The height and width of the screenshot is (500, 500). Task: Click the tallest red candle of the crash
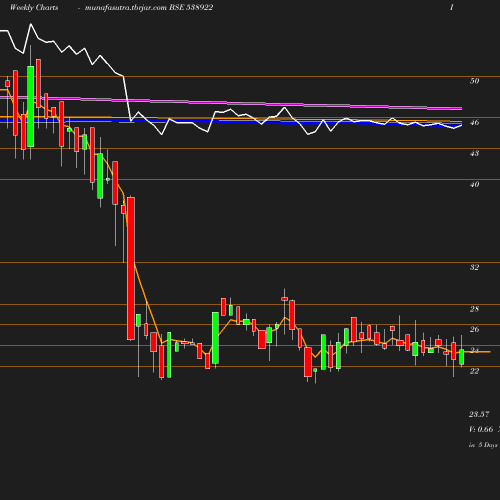point(131,269)
